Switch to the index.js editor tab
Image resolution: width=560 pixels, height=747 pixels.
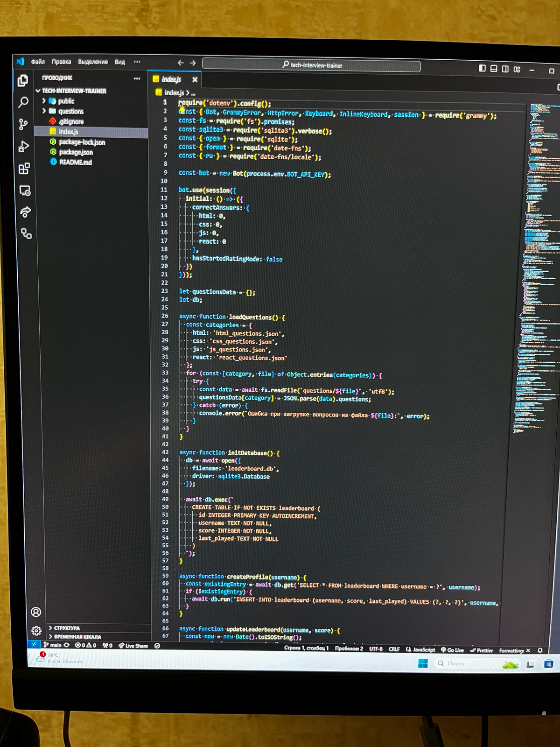pos(171,80)
